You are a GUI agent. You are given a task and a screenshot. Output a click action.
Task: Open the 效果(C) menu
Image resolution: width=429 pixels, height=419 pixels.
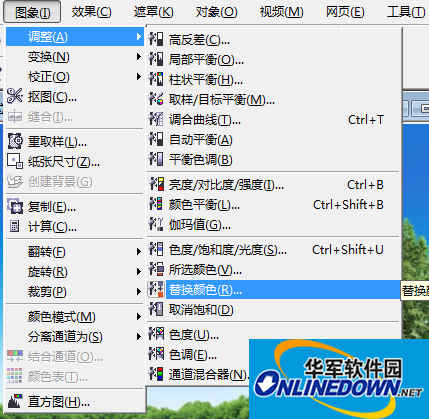tap(91, 12)
